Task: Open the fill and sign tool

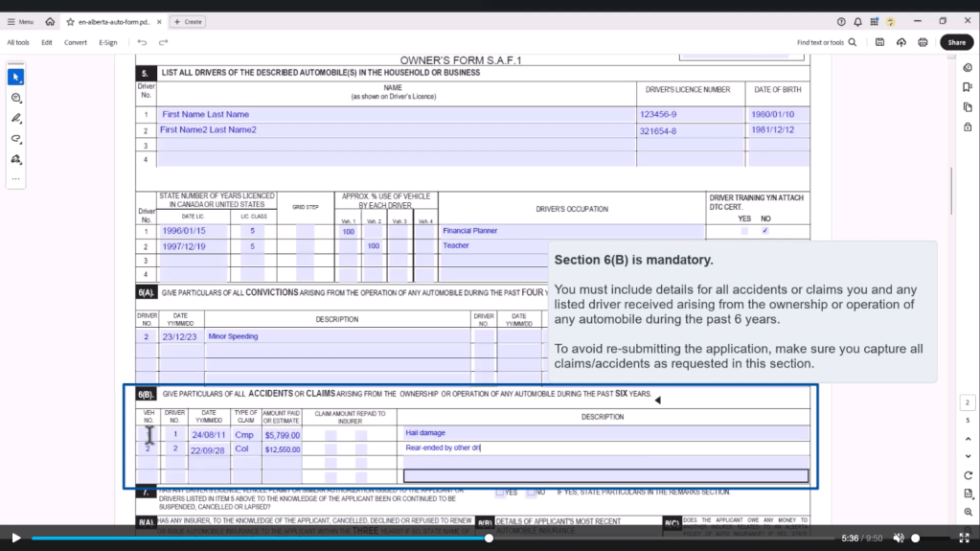Action: point(15,159)
